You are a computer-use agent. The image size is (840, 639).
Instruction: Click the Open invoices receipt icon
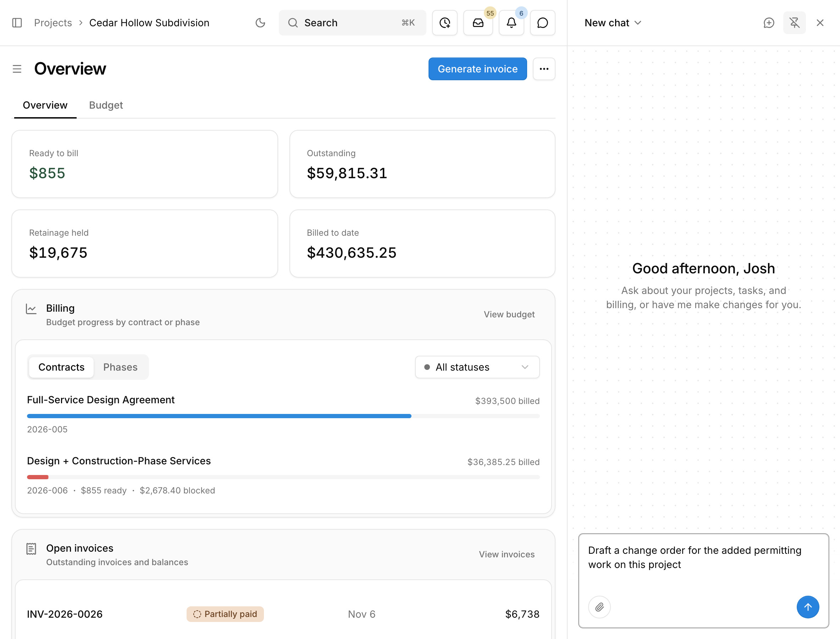click(31, 549)
